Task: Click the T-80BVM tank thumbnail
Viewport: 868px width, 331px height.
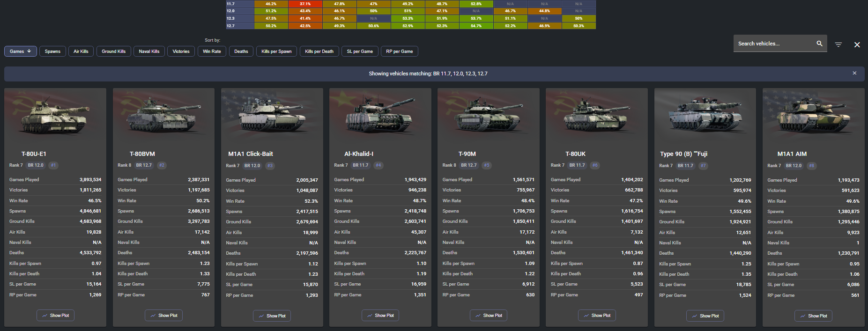Action: coord(163,115)
